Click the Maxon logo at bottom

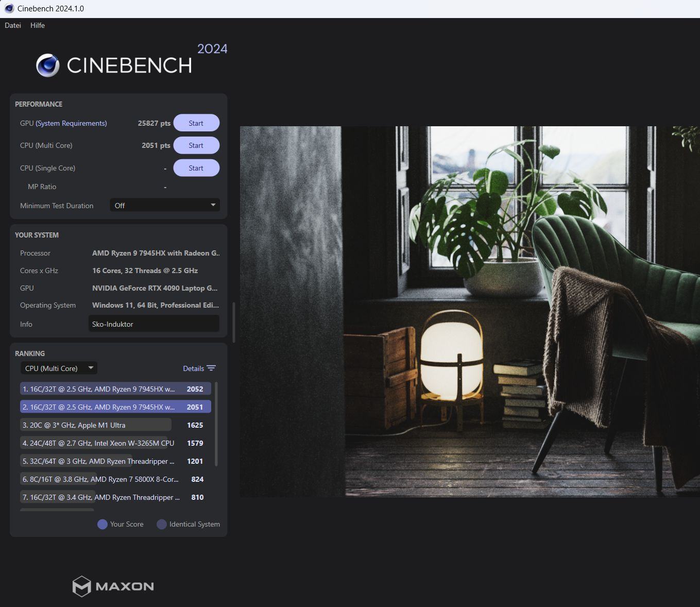[113, 586]
